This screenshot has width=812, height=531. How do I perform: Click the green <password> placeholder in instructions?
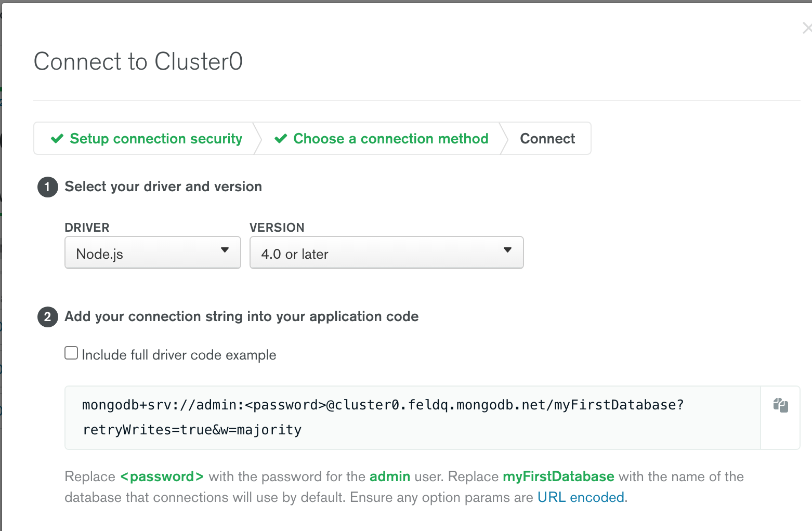162,476
